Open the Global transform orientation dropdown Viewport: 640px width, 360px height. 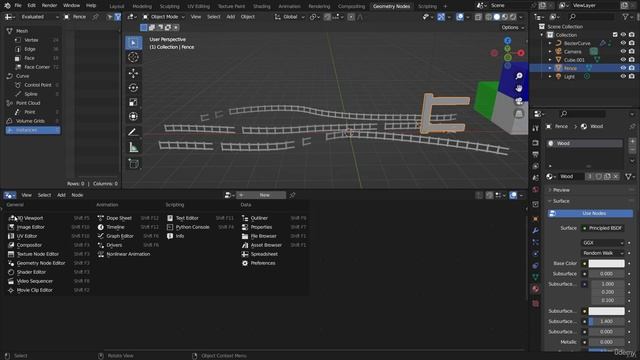289,17
